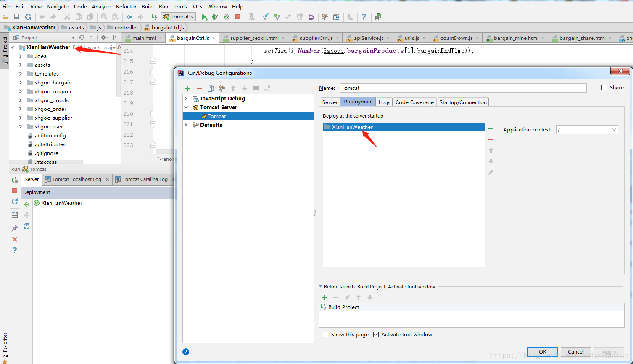This screenshot has width=633, height=364.
Task: Open Settings via wrench icon in main toolbar
Action: click(325, 17)
